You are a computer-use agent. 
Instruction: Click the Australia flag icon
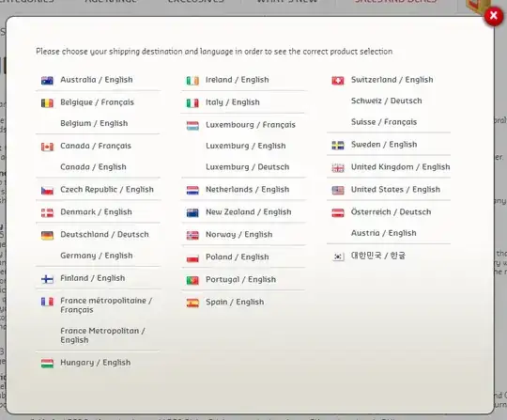pyautogui.click(x=47, y=80)
